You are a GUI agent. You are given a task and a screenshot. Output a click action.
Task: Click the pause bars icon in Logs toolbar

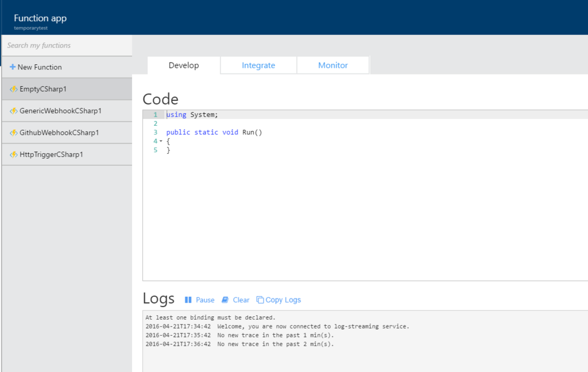(x=188, y=299)
